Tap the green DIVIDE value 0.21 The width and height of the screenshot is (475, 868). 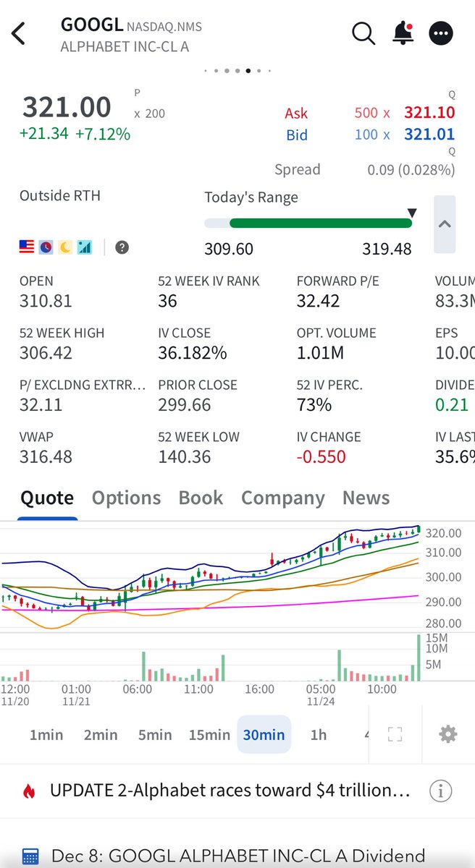[452, 405]
